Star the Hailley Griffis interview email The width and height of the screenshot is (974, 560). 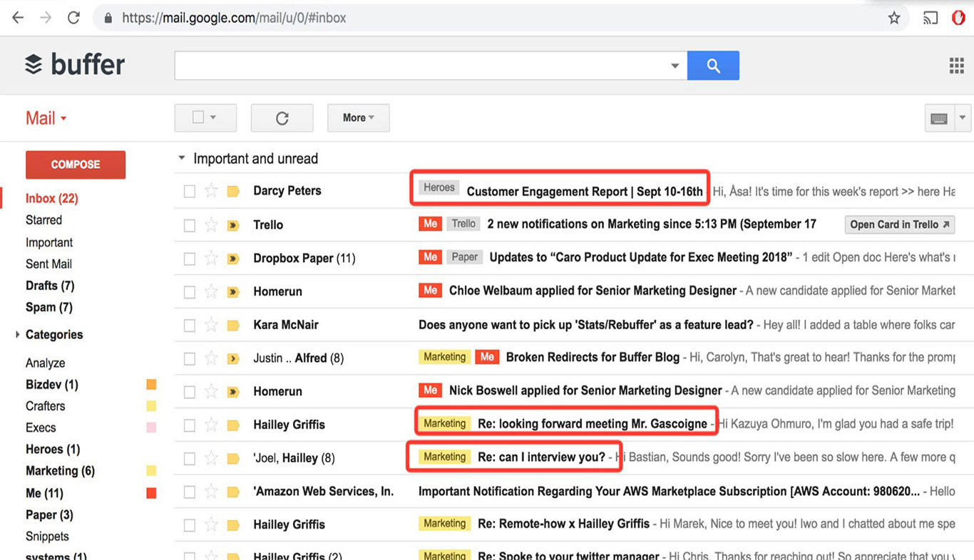pyautogui.click(x=211, y=457)
